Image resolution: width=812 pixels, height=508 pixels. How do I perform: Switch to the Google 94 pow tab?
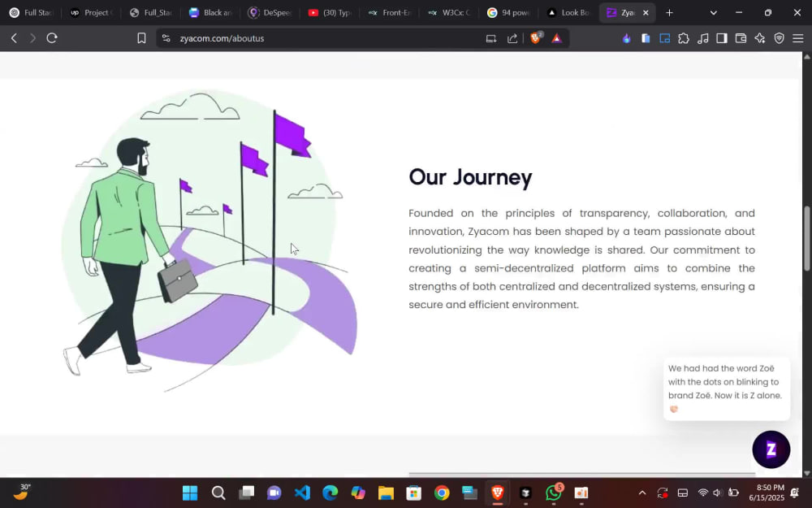508,12
